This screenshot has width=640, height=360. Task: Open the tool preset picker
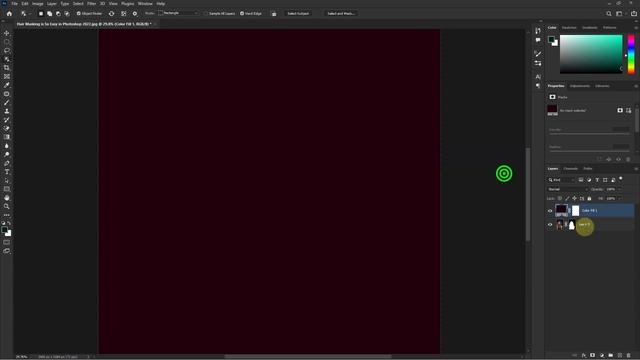25,13
